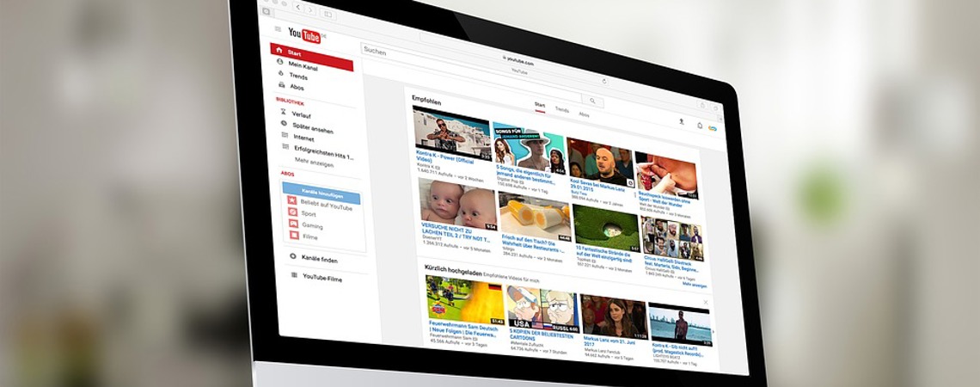Open Verlauf in the sidebar
Image resolution: width=980 pixels, height=387 pixels.
pyautogui.click(x=301, y=114)
